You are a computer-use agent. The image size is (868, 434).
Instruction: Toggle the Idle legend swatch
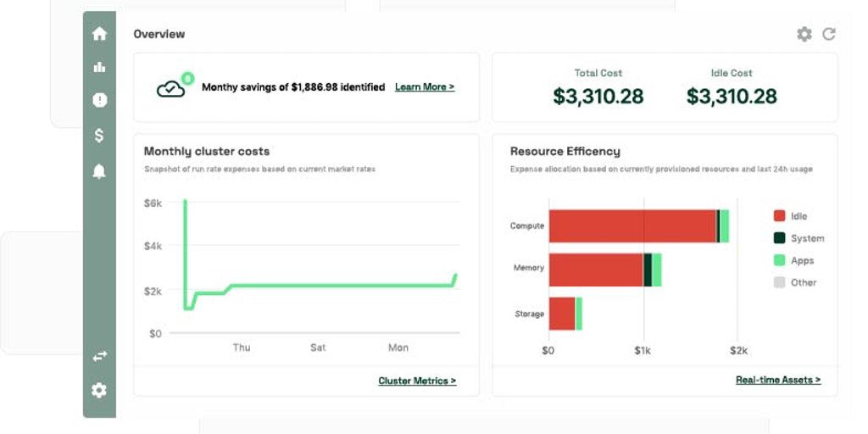point(779,216)
